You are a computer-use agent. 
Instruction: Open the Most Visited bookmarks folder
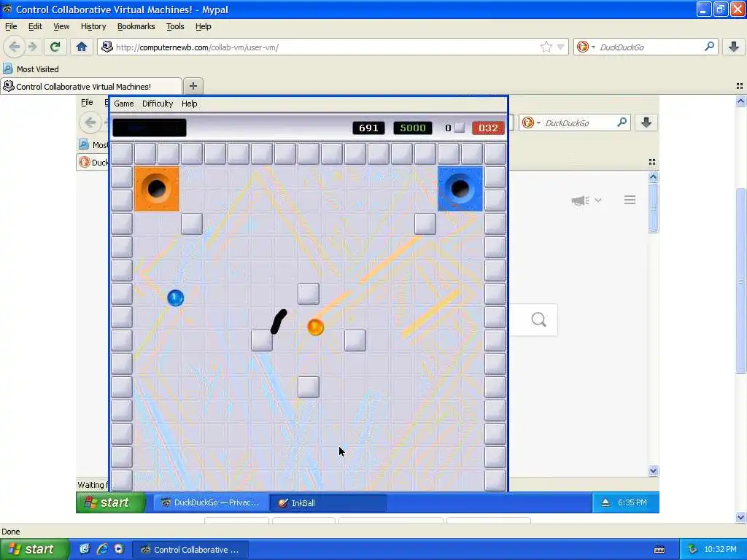click(x=31, y=69)
